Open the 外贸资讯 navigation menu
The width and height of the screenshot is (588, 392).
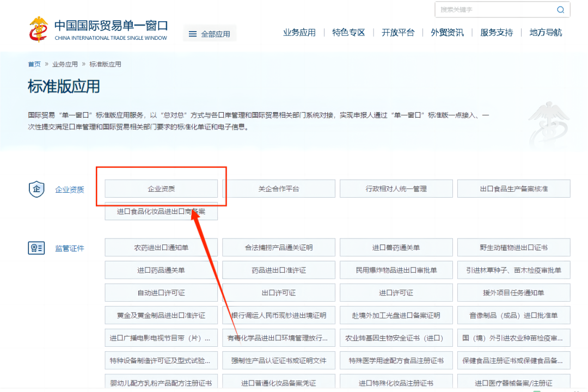click(447, 33)
